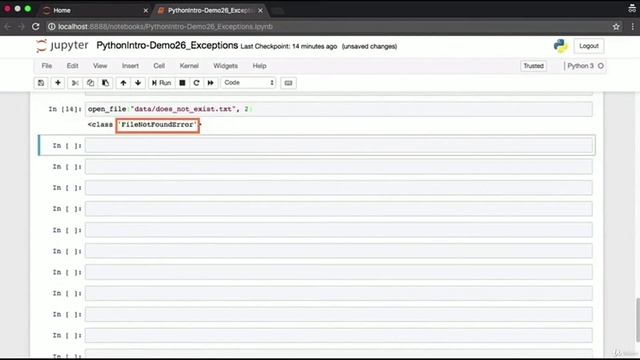The width and height of the screenshot is (640, 360).
Task: Save the notebook with the floppy icon
Action: coord(41,83)
